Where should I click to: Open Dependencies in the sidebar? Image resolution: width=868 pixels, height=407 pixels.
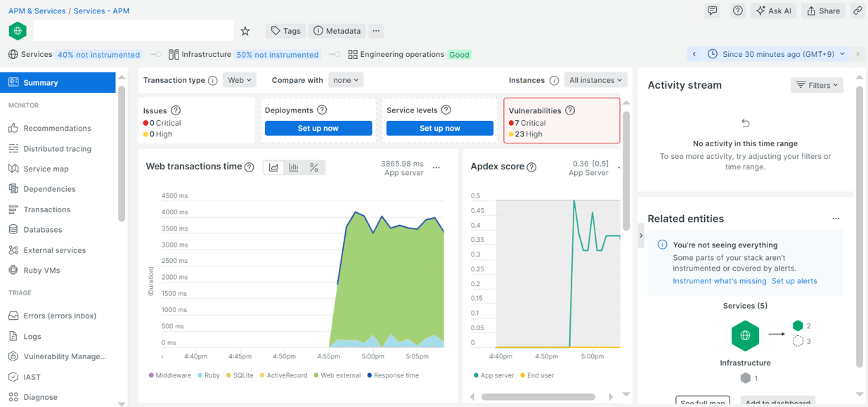(x=58, y=189)
